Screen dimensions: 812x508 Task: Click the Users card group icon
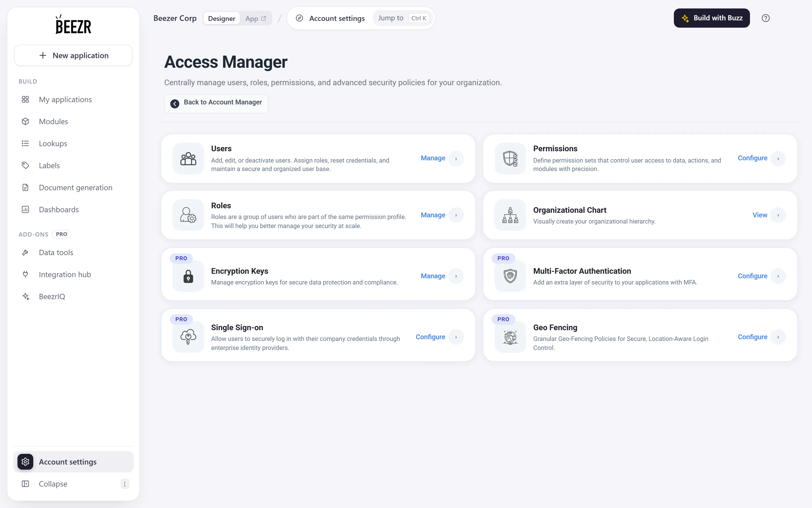[x=188, y=159]
